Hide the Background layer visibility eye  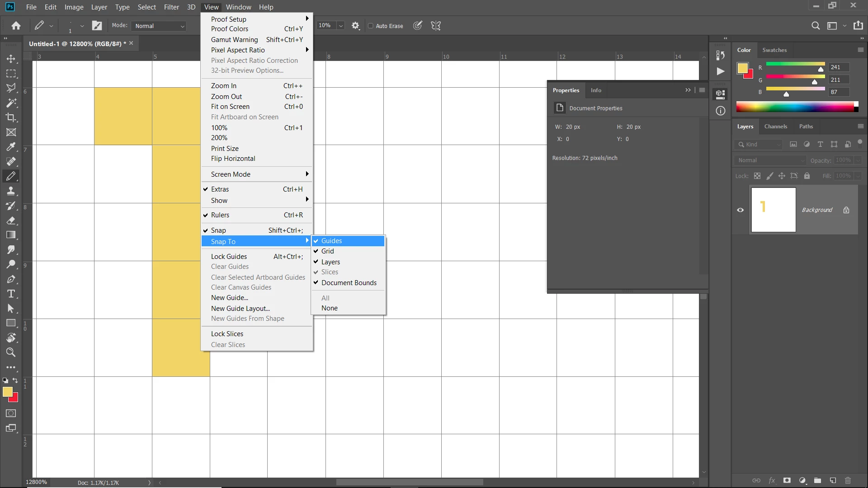click(x=740, y=210)
